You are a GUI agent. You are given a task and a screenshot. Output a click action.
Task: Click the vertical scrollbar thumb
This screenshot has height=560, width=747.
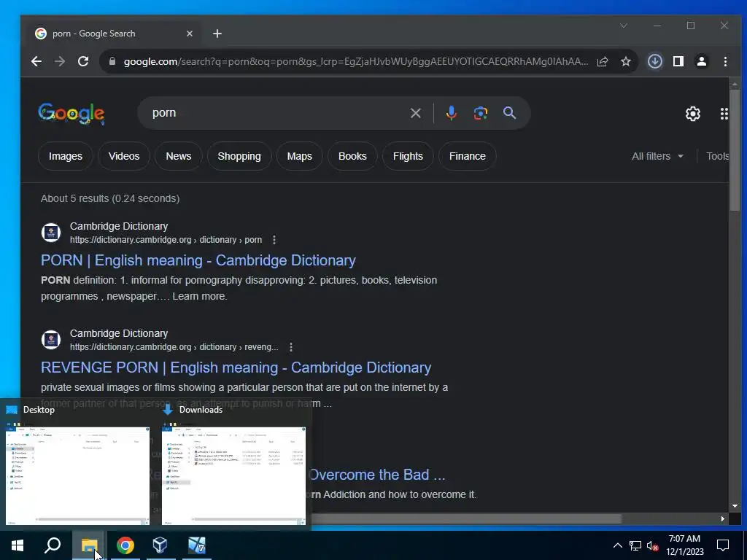(735, 150)
